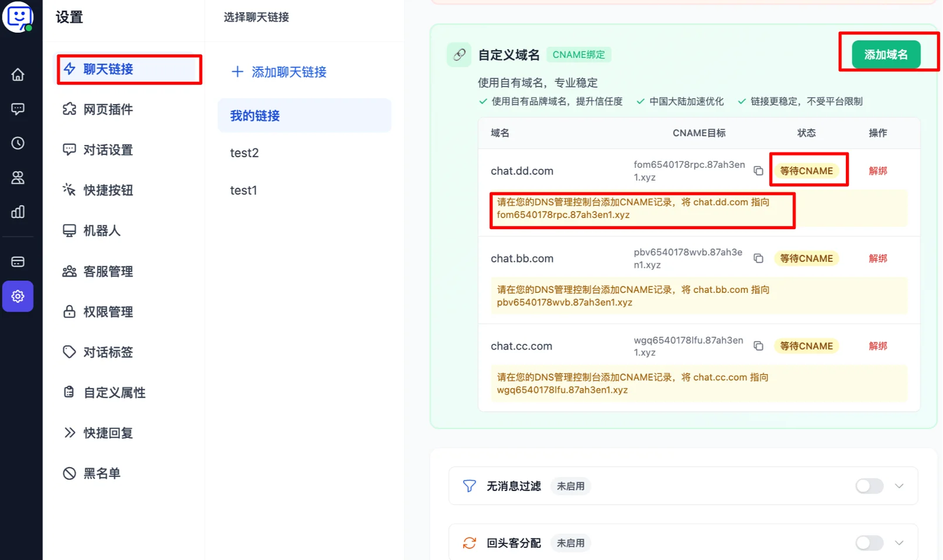Image resolution: width=943 pixels, height=560 pixels.
Task: Click the contacts icon in the left sidebar
Action: pos(18,178)
